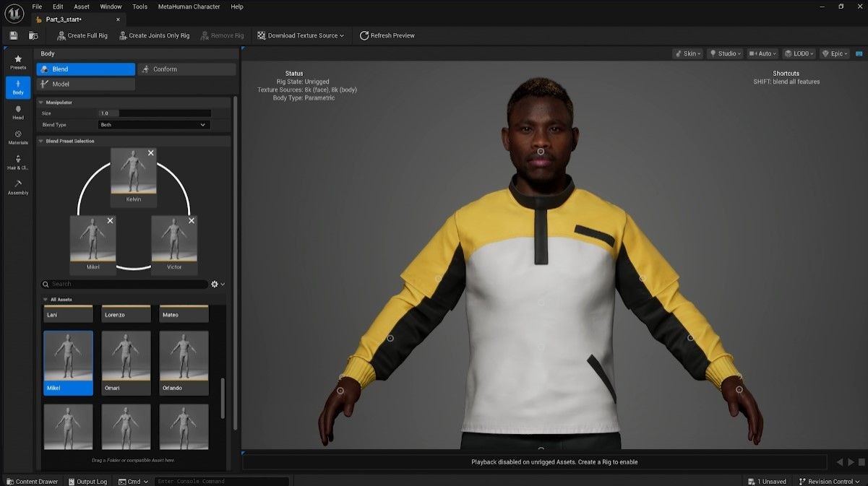Image resolution: width=868 pixels, height=486 pixels.
Task: Open the Hair & Clothing sidebar panel
Action: (18, 162)
